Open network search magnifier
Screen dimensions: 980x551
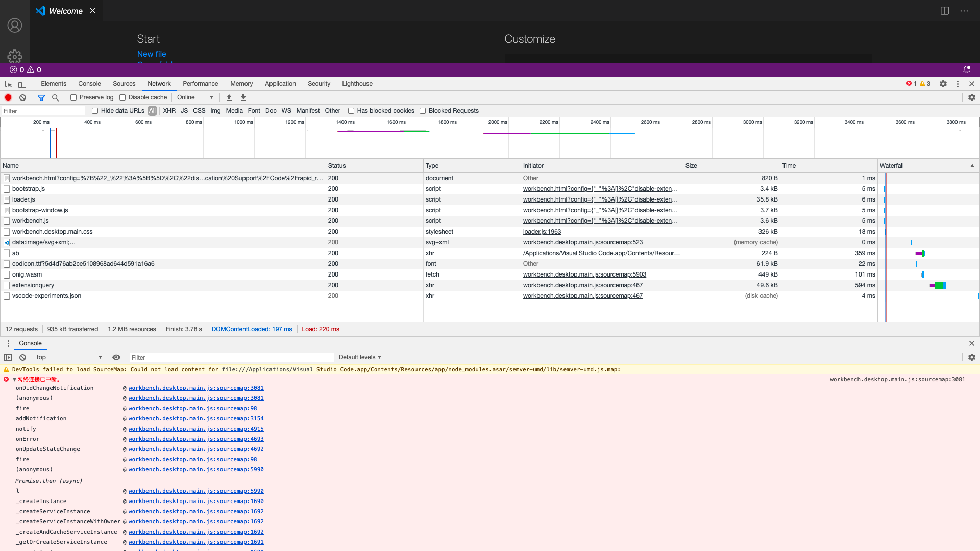tap(56, 97)
